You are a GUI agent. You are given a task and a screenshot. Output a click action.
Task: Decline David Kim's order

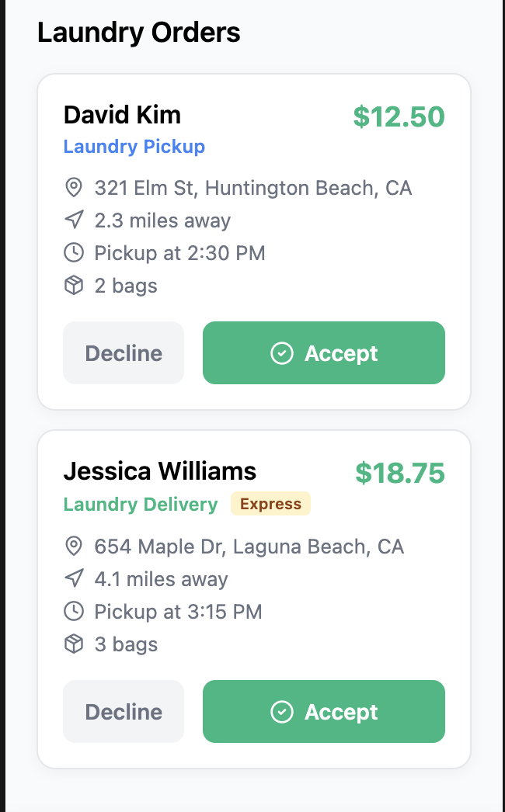pos(124,352)
